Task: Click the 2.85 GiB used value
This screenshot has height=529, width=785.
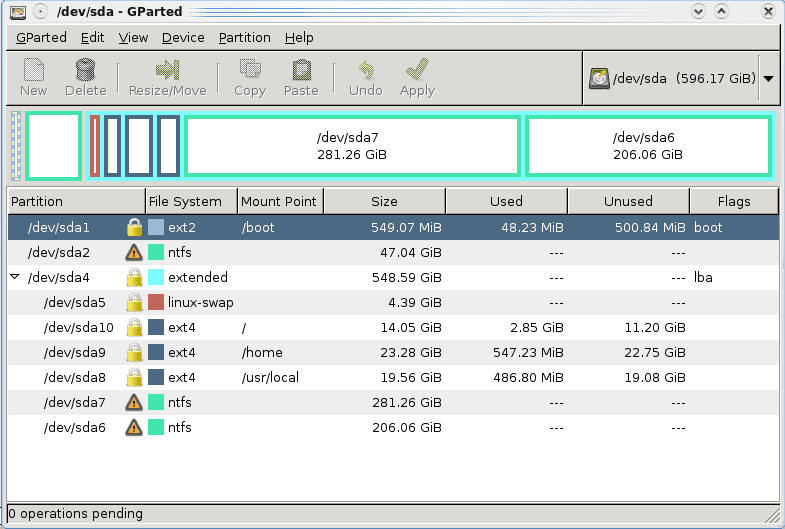Action: [537, 327]
